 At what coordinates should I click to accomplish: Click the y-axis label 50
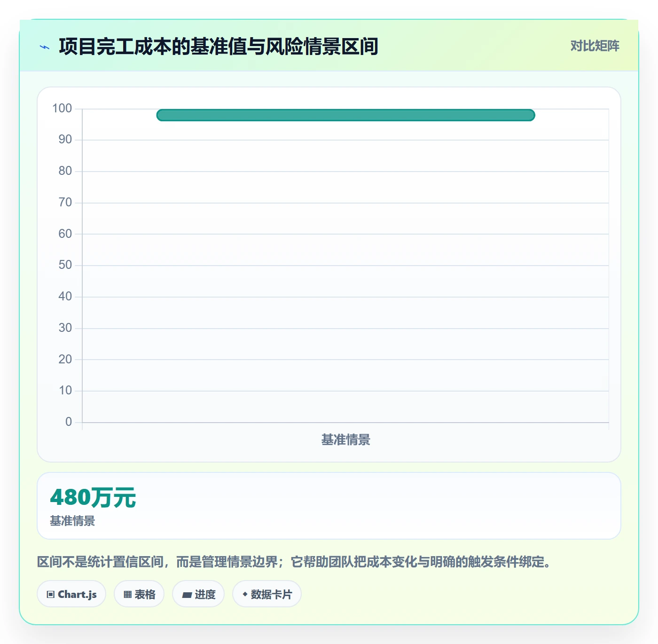65,265
